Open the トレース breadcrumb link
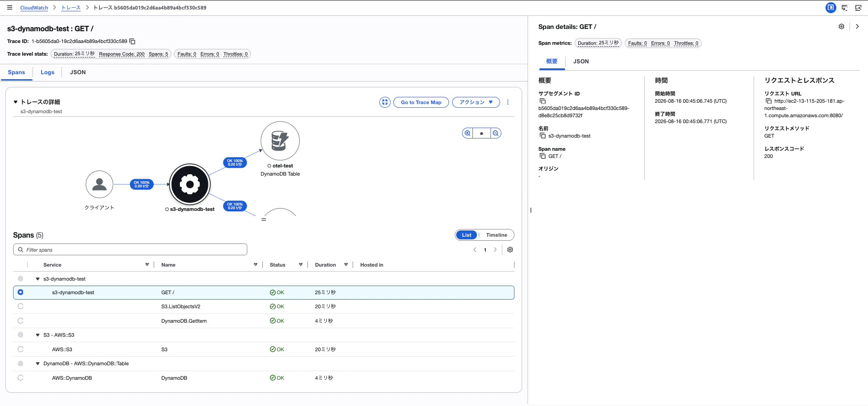868x406 pixels. click(71, 8)
